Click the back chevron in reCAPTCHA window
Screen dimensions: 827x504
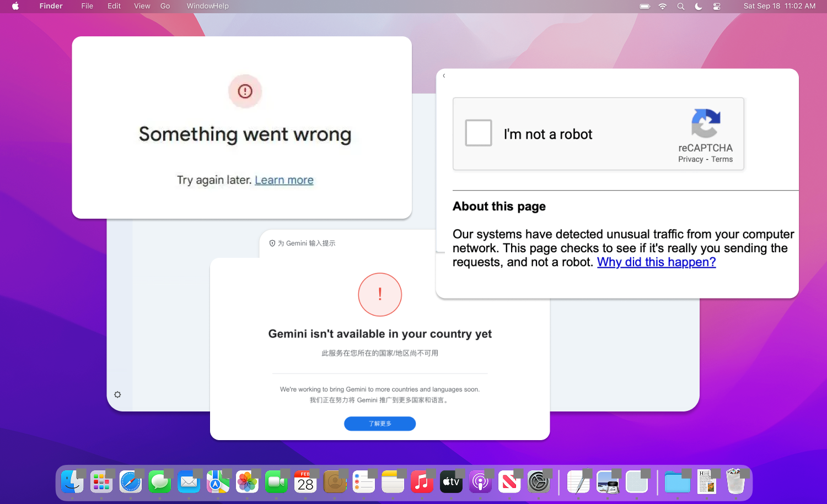[444, 76]
